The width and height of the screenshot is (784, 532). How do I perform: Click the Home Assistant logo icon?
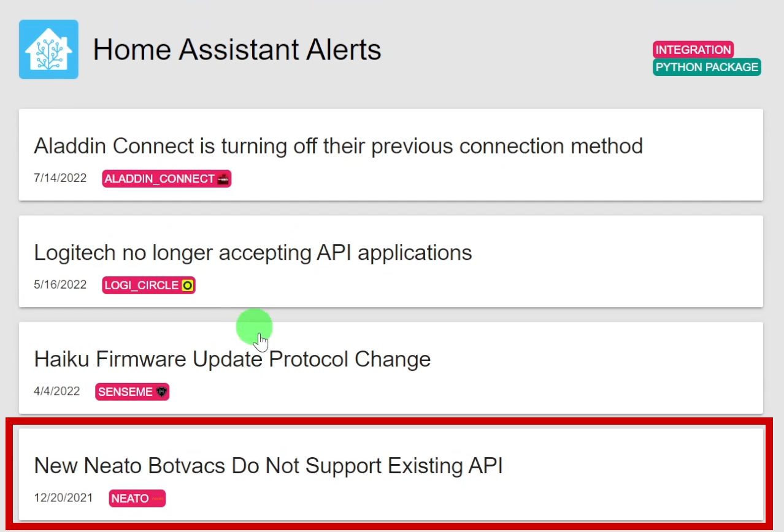point(48,49)
